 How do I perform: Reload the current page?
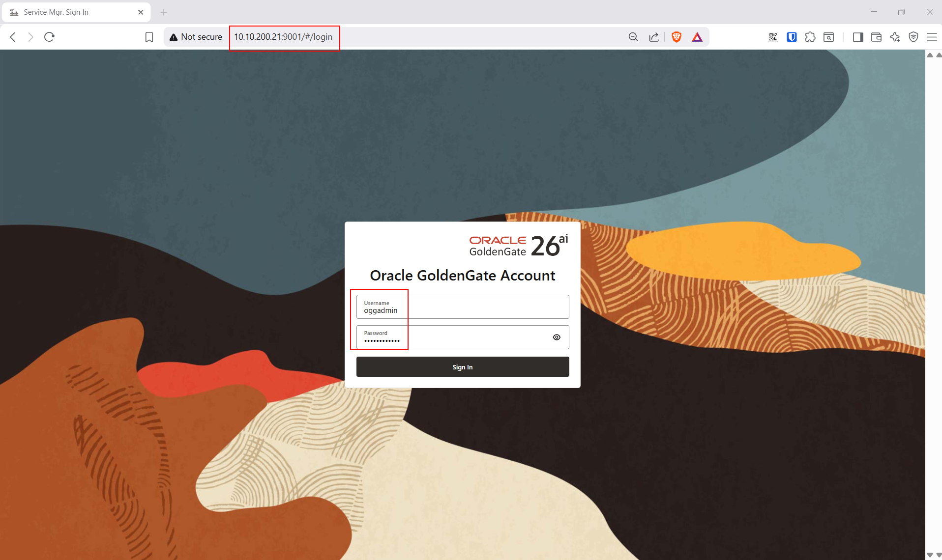coord(49,37)
